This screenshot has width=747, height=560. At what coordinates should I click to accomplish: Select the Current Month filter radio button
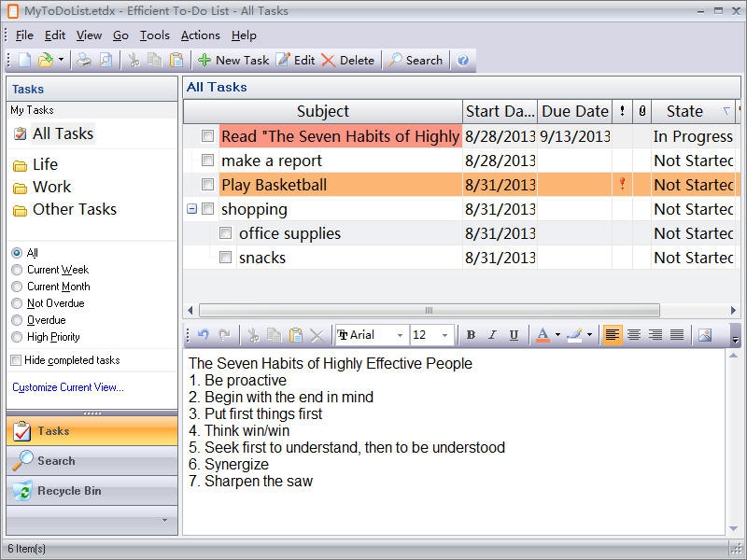[17, 287]
